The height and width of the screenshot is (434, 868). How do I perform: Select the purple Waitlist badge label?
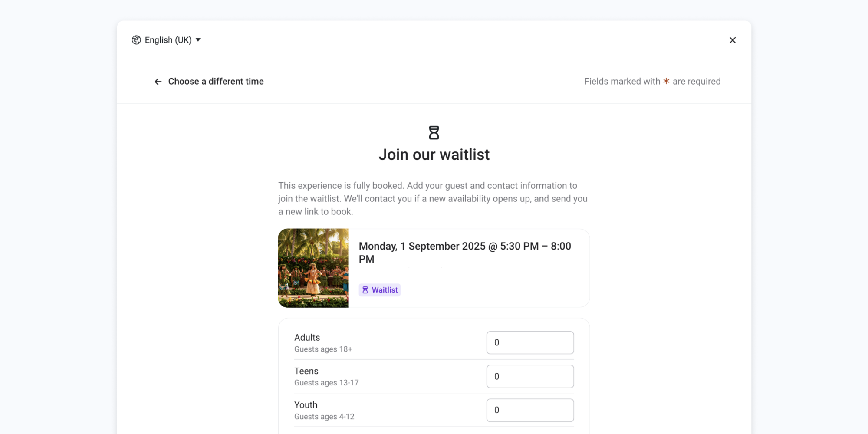point(385,290)
